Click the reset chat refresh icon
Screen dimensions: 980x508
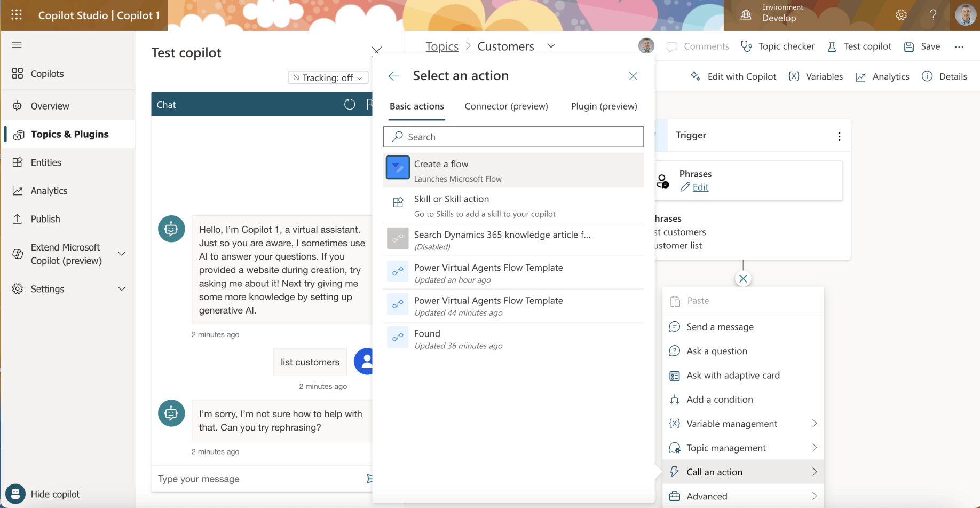click(349, 105)
